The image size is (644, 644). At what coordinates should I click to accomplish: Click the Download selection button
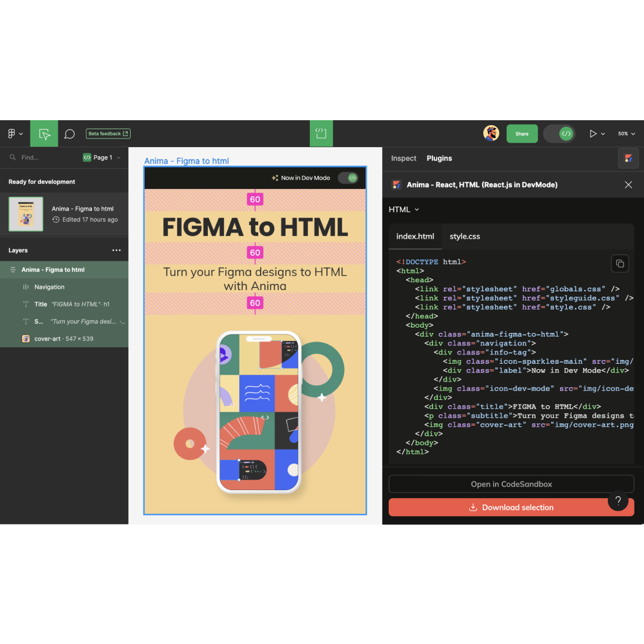(511, 507)
